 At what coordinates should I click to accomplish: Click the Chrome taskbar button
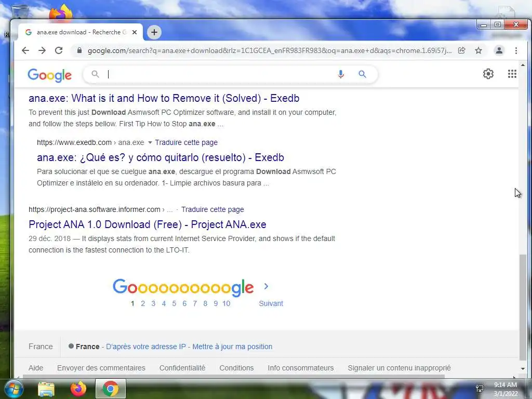pyautogui.click(x=111, y=389)
